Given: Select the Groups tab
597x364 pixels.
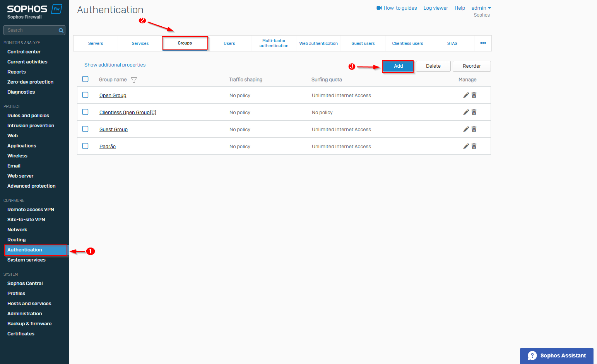Looking at the screenshot, I should (185, 43).
